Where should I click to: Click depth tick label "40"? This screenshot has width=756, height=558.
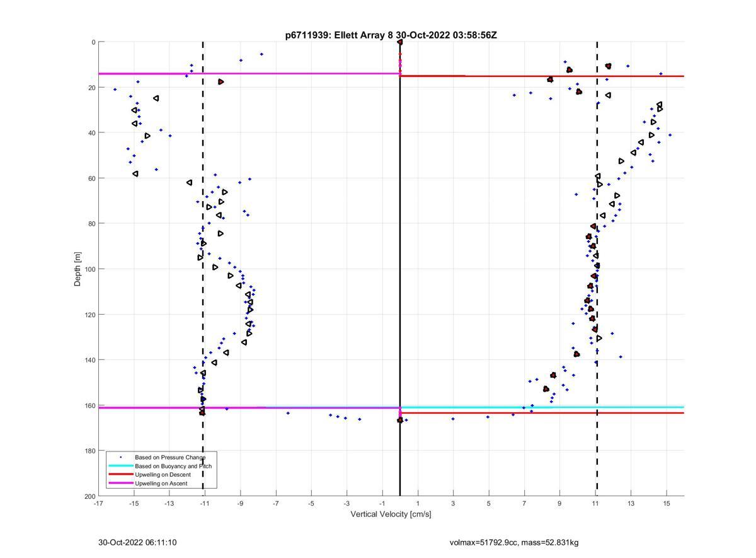[91, 133]
